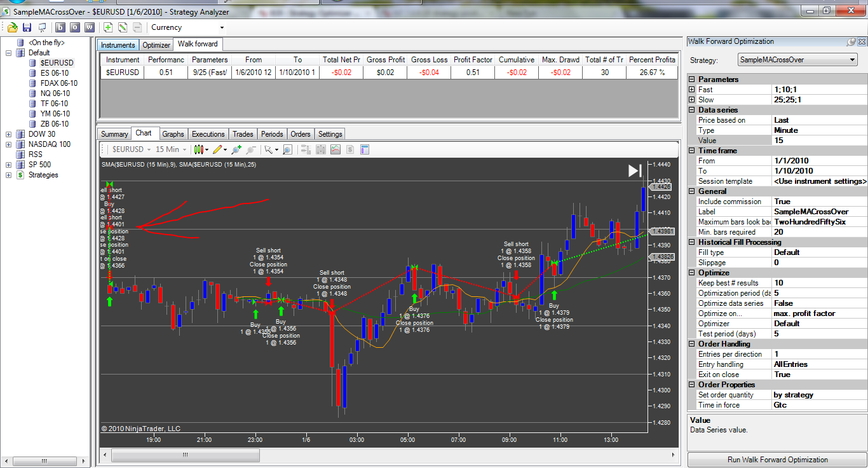The height and width of the screenshot is (468, 868).
Task: Select FDAX 06-10 in the instrument tree
Action: 58,83
